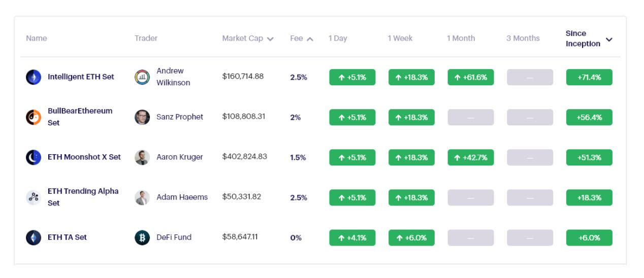Click the ETH TA Set logo icon
644x278 pixels.
point(33,237)
